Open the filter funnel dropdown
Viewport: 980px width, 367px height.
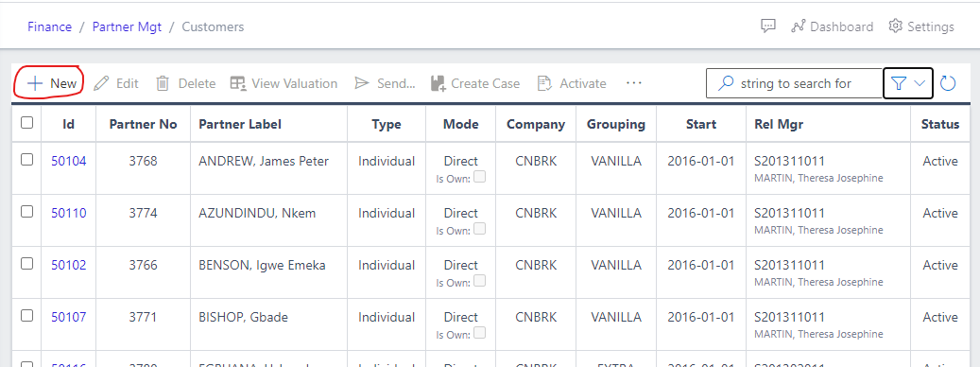(908, 83)
